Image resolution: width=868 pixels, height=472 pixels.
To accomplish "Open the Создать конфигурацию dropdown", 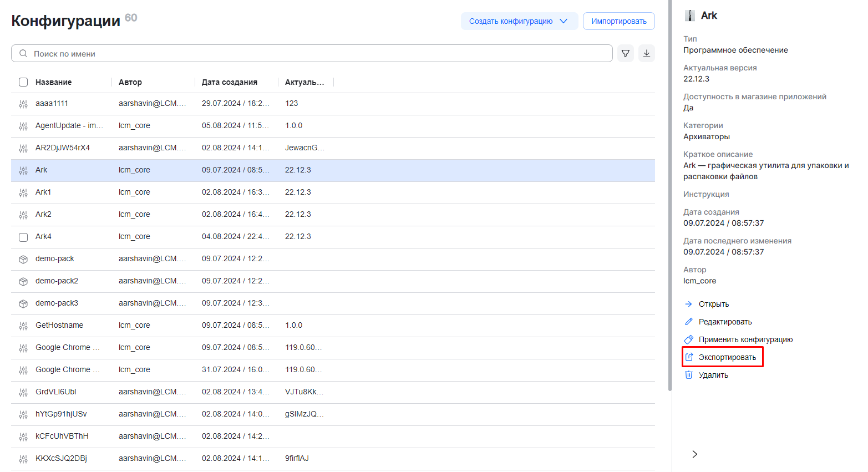I will [x=519, y=21].
